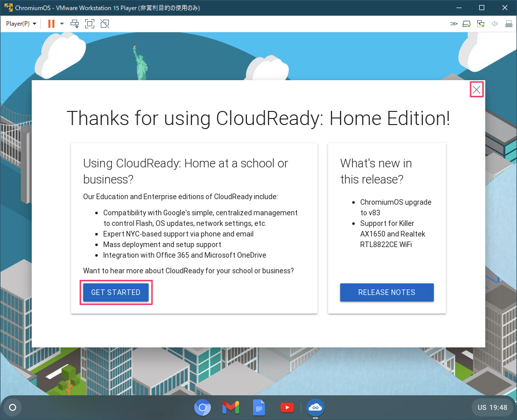This screenshot has height=420, width=517.
Task: Maximize the VMware Player window
Action: click(482, 8)
